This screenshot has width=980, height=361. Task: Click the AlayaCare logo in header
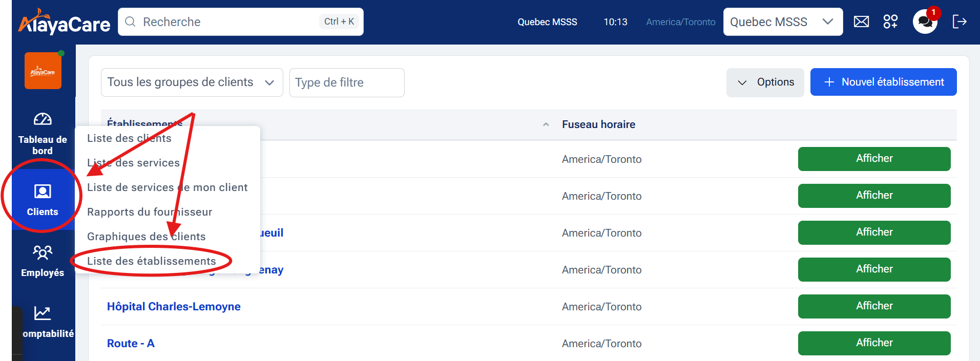coord(64,23)
